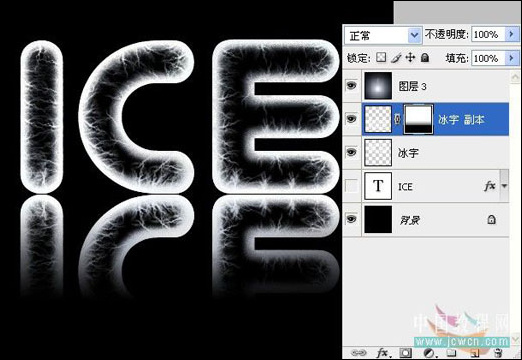Image resolution: width=522 pixels, height=360 pixels.
Task: Click the link layers icon
Action: click(x=359, y=353)
